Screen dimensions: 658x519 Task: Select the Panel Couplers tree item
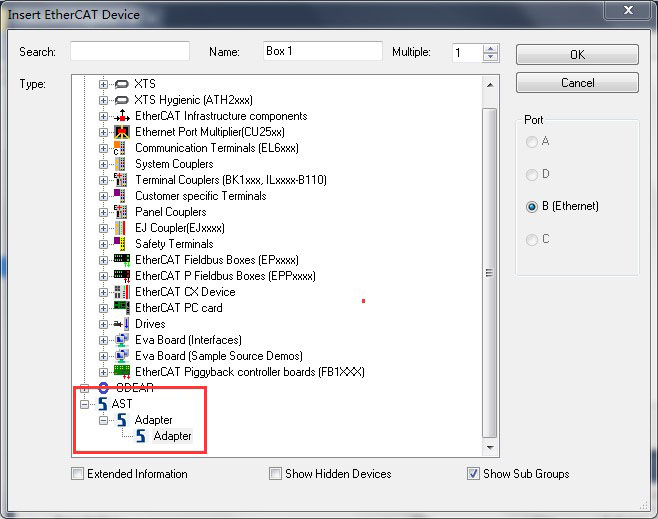click(170, 212)
